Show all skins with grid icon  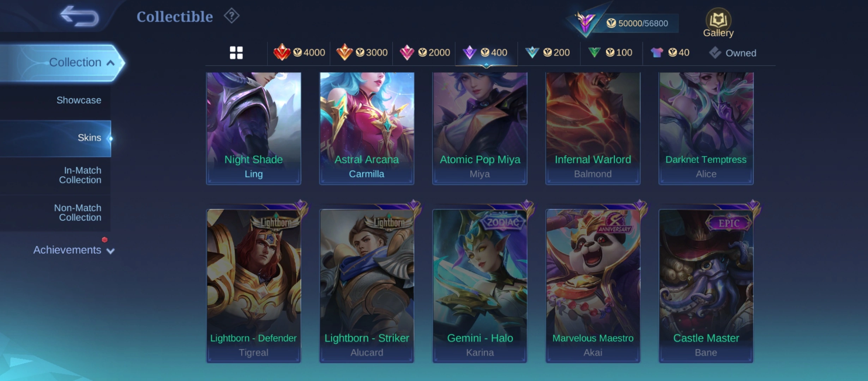click(236, 53)
